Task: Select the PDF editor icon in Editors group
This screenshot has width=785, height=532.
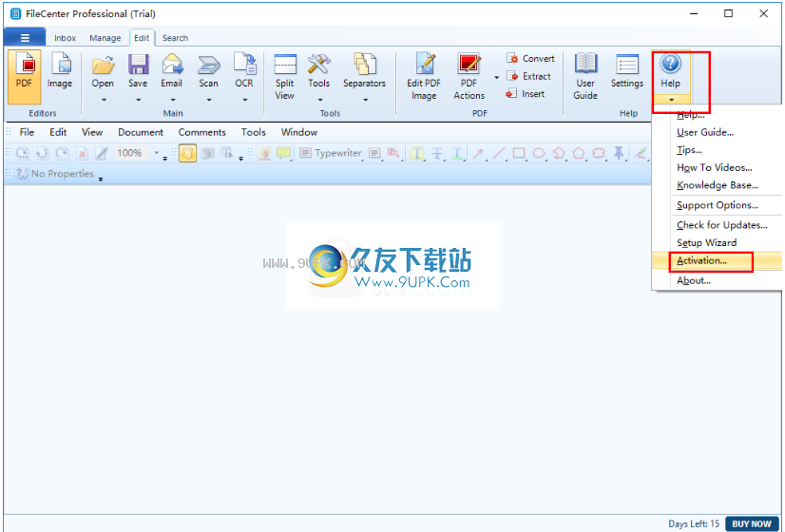Action: coord(24,77)
